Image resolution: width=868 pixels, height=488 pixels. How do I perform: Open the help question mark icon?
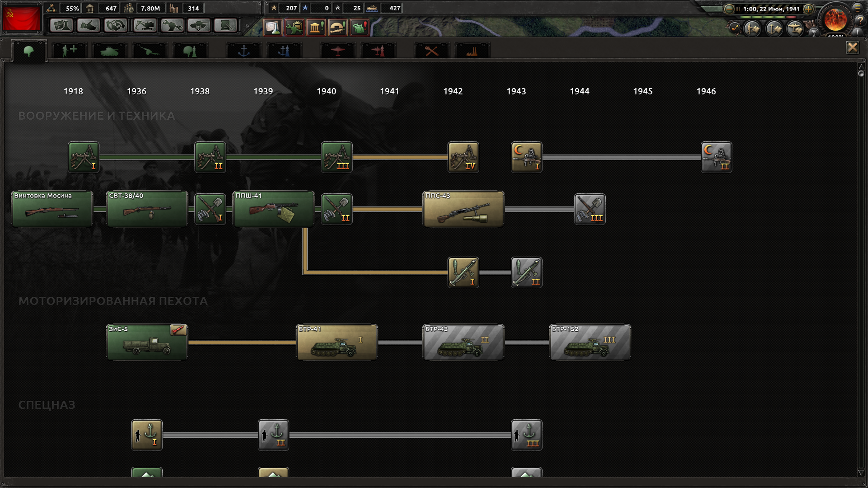click(x=859, y=21)
